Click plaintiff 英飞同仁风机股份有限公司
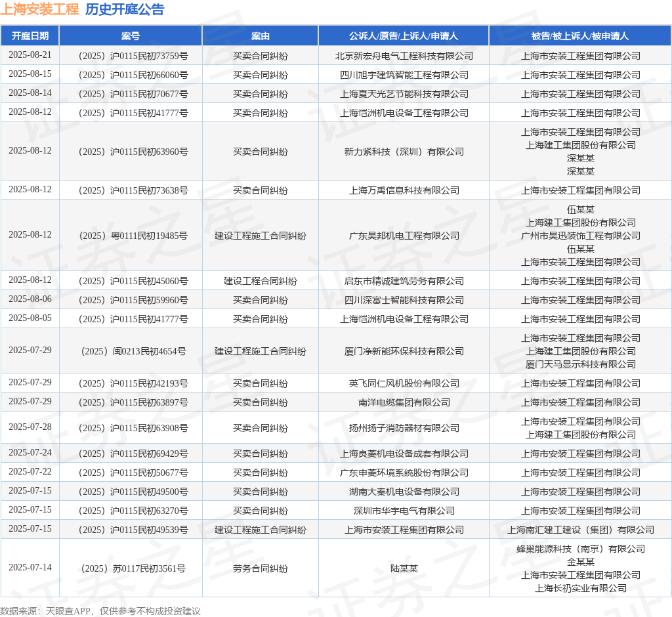The image size is (672, 617). 404,383
